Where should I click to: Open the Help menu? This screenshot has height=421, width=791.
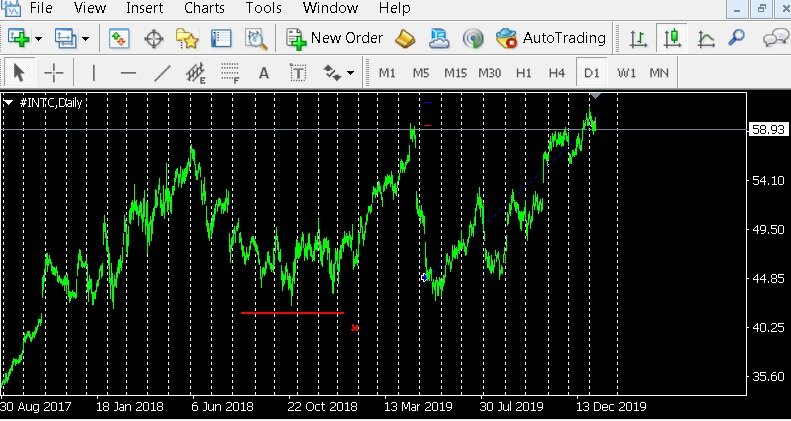click(394, 8)
